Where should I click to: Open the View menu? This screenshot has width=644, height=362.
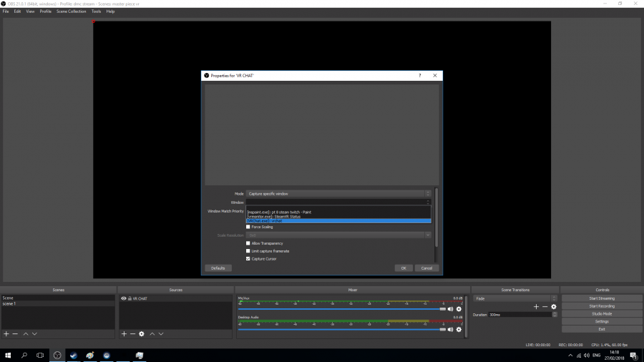[x=30, y=11]
